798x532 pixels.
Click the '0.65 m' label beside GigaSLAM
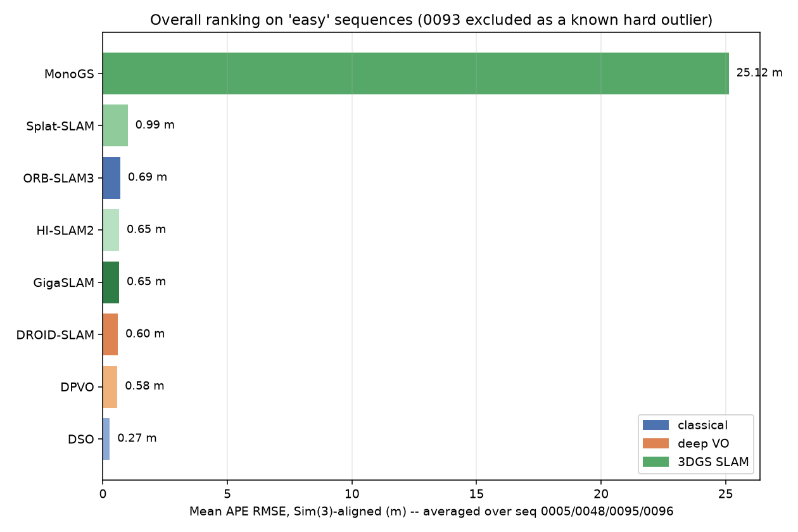(x=146, y=282)
